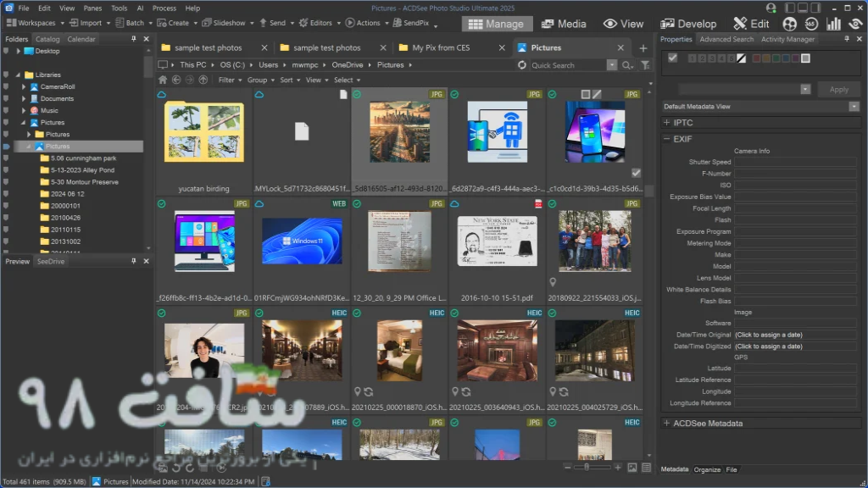The height and width of the screenshot is (488, 868).
Task: Refresh the file list
Action: 521,64
